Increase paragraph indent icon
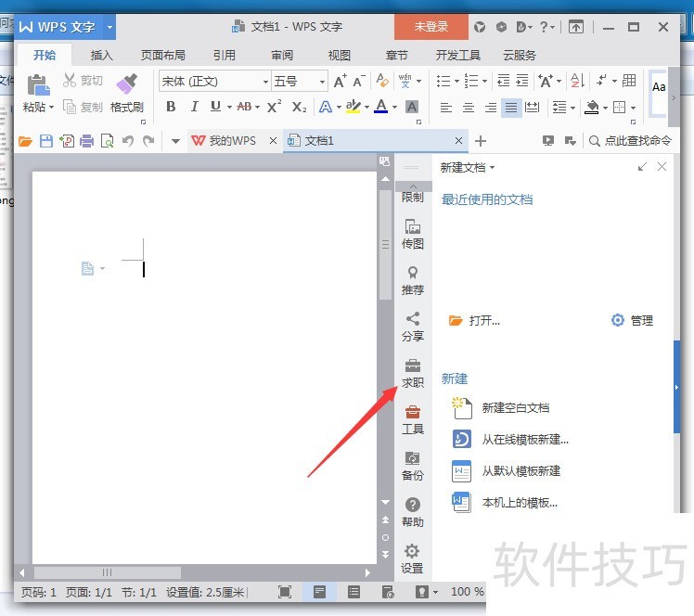This screenshot has height=616, width=694. [522, 81]
